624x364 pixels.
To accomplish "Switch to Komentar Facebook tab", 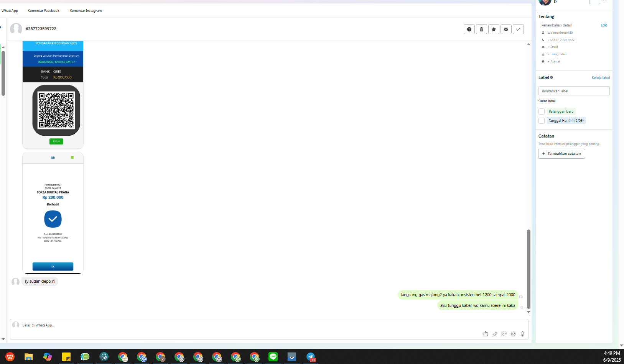I will coord(43,11).
